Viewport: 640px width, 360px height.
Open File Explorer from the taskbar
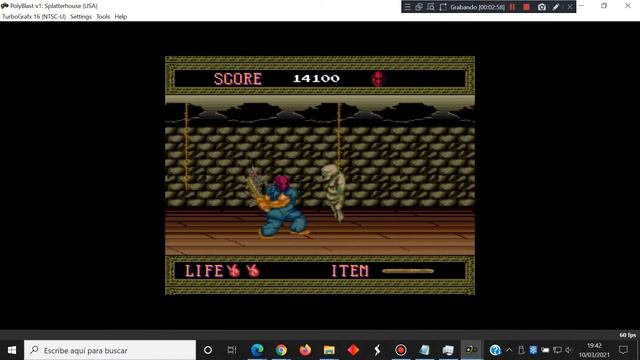point(329,350)
